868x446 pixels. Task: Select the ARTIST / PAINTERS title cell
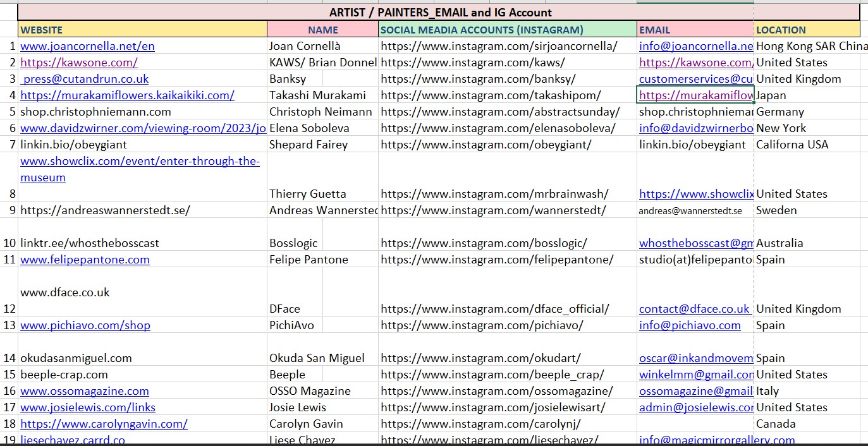[x=440, y=13]
